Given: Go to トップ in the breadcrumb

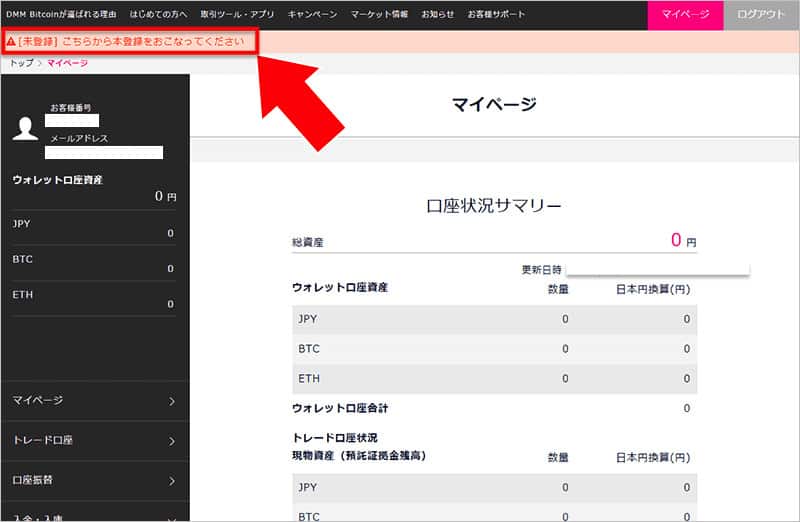Looking at the screenshot, I should pos(21,63).
